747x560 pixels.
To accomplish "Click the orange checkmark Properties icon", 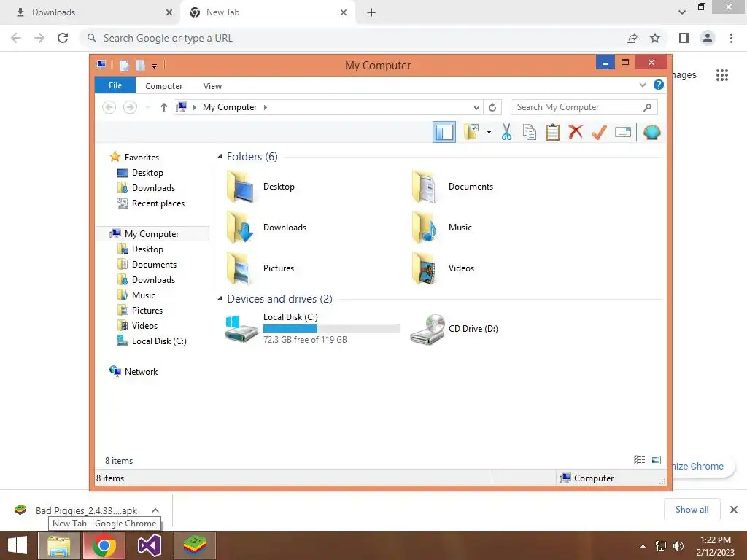I will tap(599, 132).
